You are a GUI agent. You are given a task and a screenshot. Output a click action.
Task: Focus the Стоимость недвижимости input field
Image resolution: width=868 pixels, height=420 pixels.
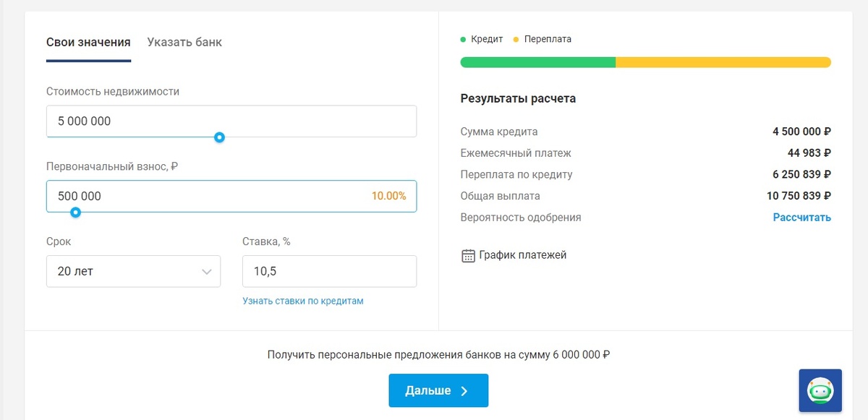pos(231,121)
